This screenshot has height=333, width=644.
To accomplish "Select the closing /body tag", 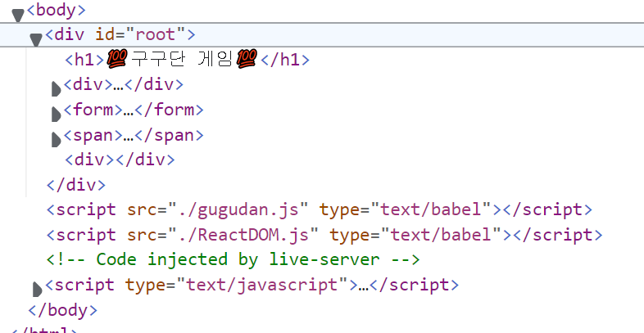I will [62, 309].
